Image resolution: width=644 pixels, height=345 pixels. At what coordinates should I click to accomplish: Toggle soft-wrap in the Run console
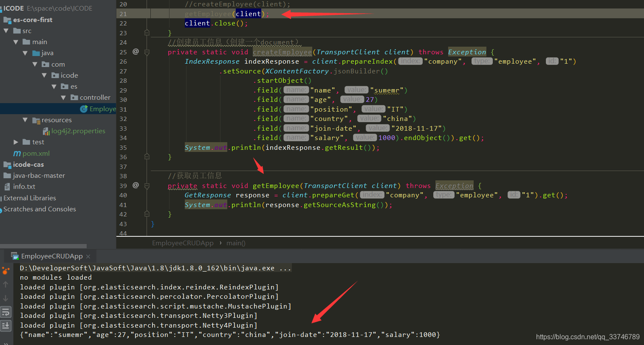(6, 312)
